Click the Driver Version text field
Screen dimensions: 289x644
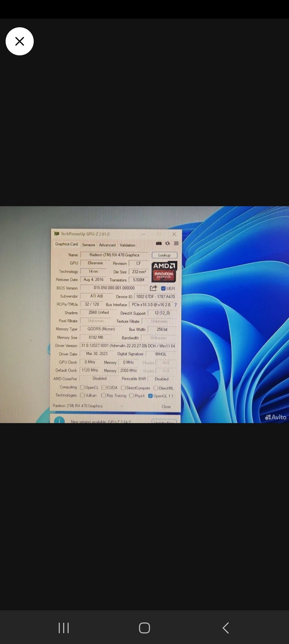pos(128,346)
